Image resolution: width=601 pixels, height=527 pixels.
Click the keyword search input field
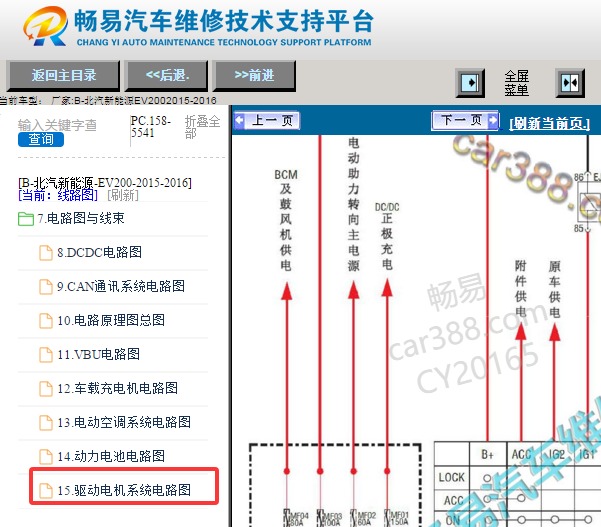57,125
